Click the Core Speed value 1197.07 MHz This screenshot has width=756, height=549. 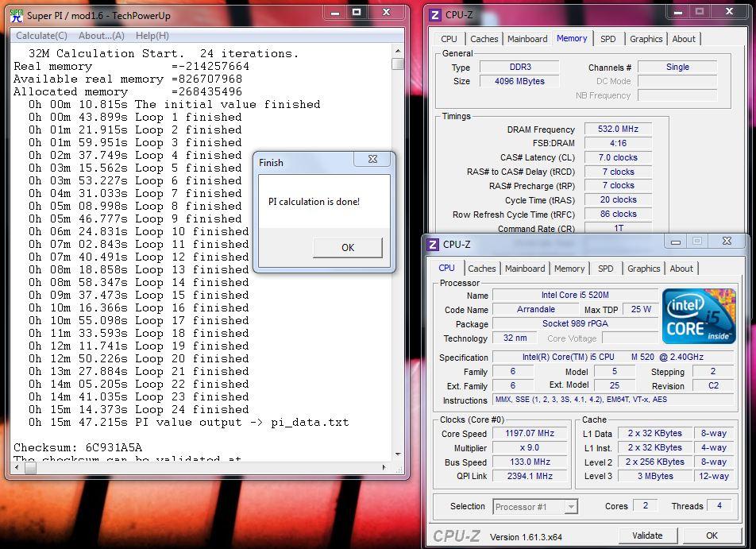point(530,433)
